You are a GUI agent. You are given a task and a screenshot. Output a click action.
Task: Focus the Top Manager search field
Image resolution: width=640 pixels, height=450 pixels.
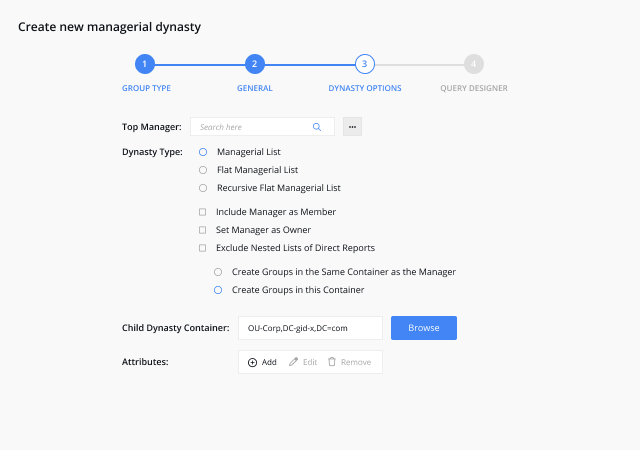[262, 127]
